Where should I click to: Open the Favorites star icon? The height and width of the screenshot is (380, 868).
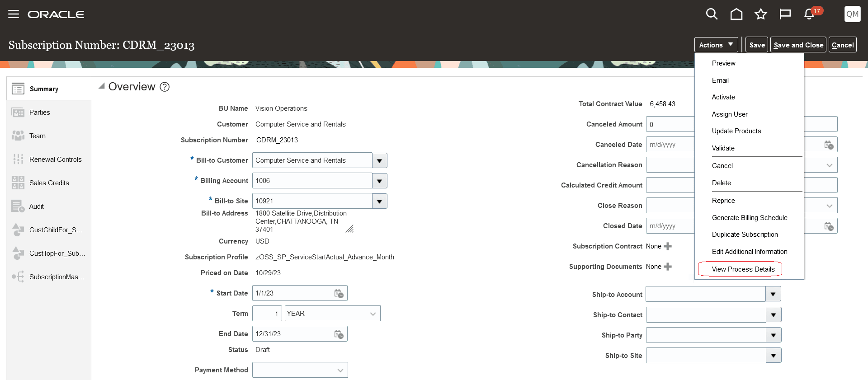point(761,14)
